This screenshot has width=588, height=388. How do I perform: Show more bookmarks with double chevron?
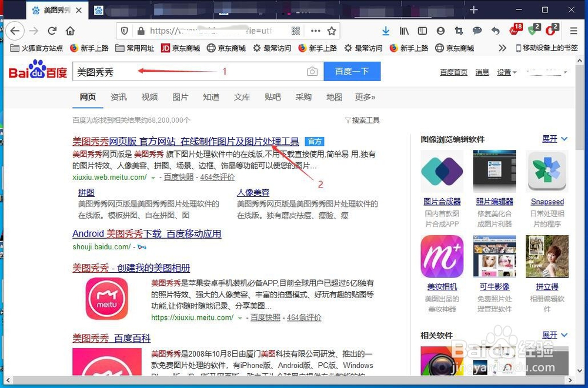click(503, 48)
